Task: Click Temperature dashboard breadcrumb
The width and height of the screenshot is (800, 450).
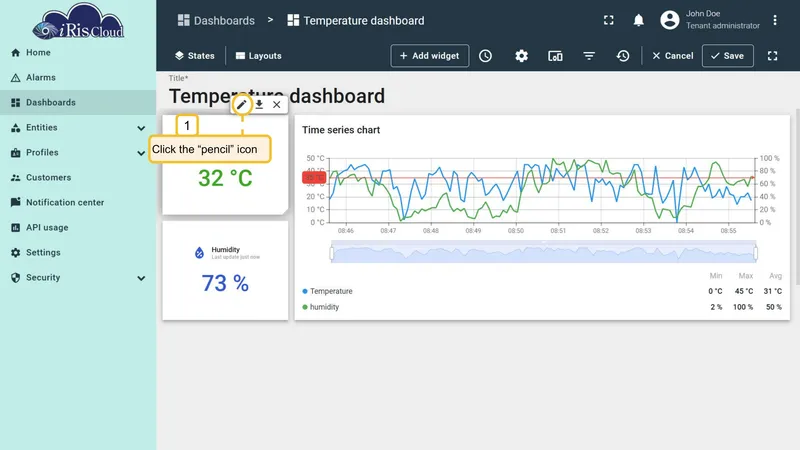Action: click(x=356, y=21)
